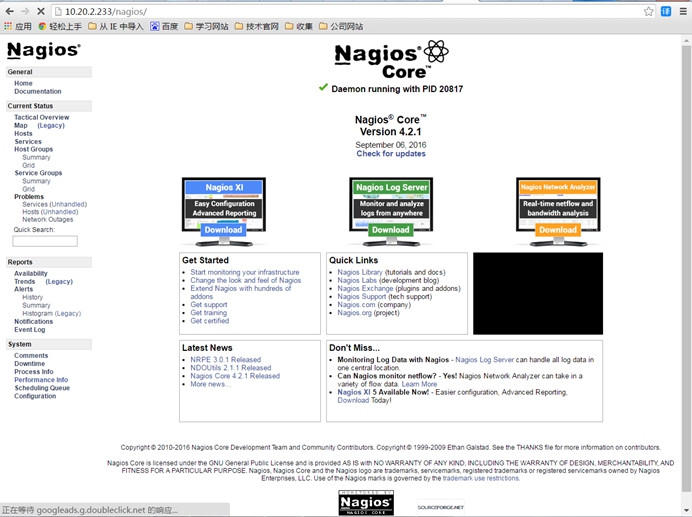Open Notifications report

(x=34, y=321)
